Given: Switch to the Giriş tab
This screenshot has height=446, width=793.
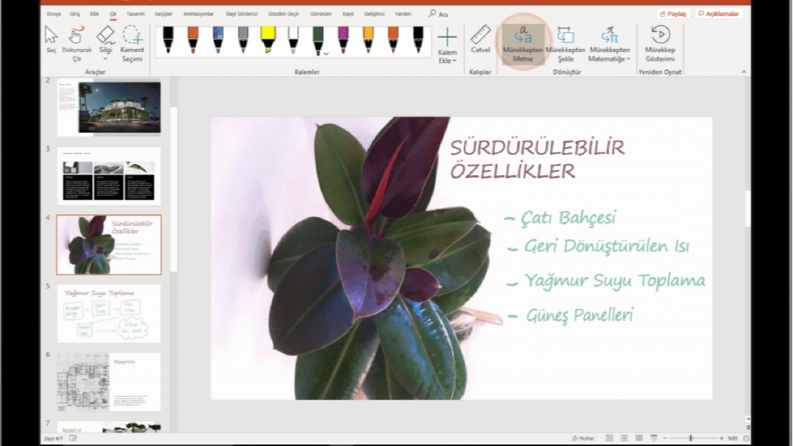Looking at the screenshot, I should click(74, 14).
